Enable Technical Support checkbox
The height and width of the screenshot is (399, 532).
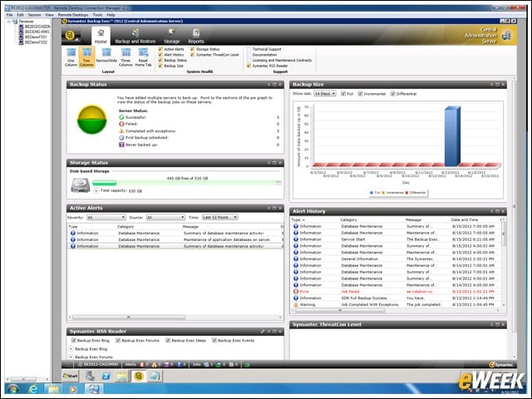click(249, 49)
